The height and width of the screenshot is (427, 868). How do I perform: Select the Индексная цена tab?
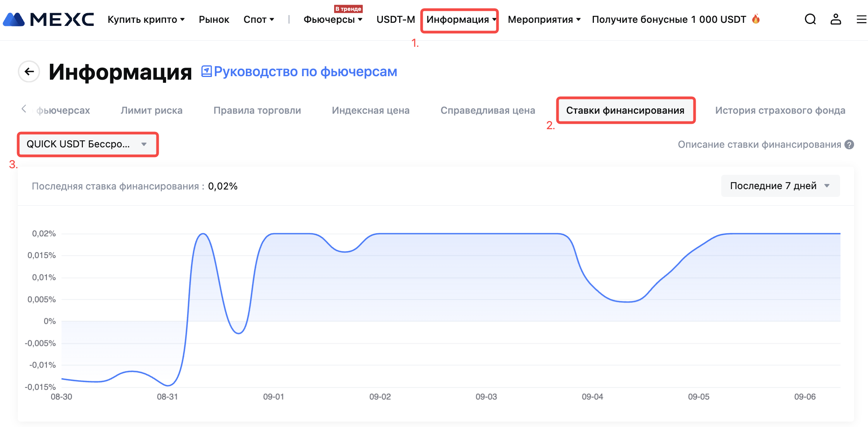[371, 111]
